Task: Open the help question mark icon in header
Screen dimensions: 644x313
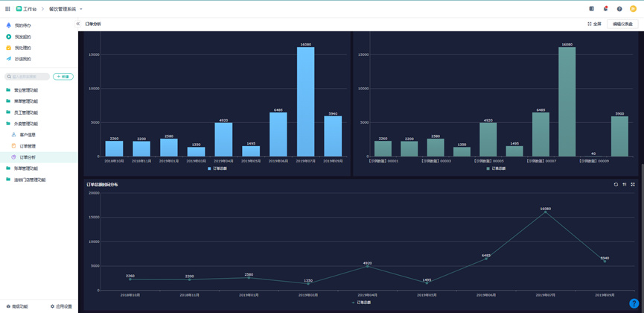Action: coord(619,9)
